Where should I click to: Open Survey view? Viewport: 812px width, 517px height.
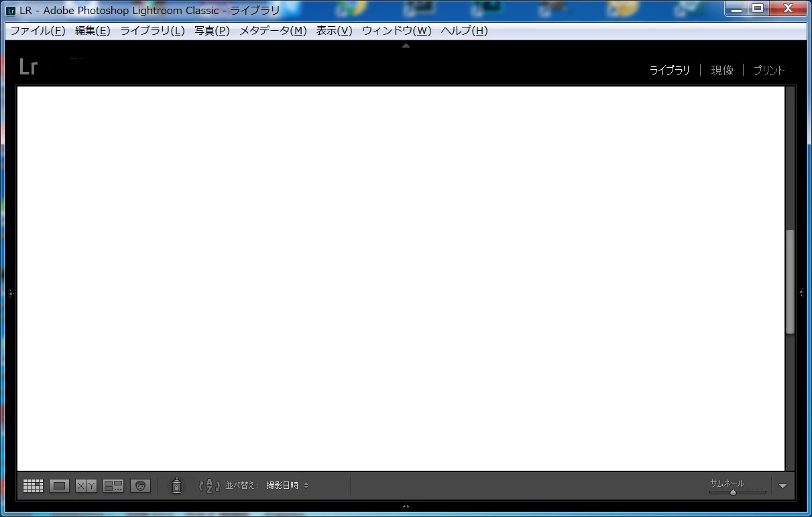tap(113, 486)
